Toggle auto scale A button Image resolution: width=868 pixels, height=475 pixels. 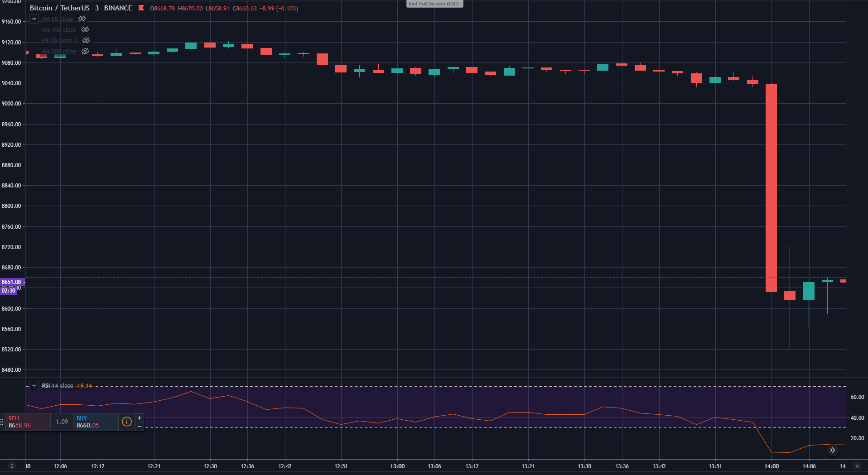[x=857, y=466]
